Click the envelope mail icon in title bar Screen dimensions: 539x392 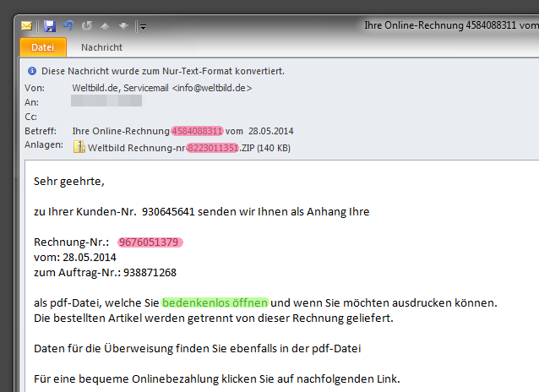click(x=26, y=26)
